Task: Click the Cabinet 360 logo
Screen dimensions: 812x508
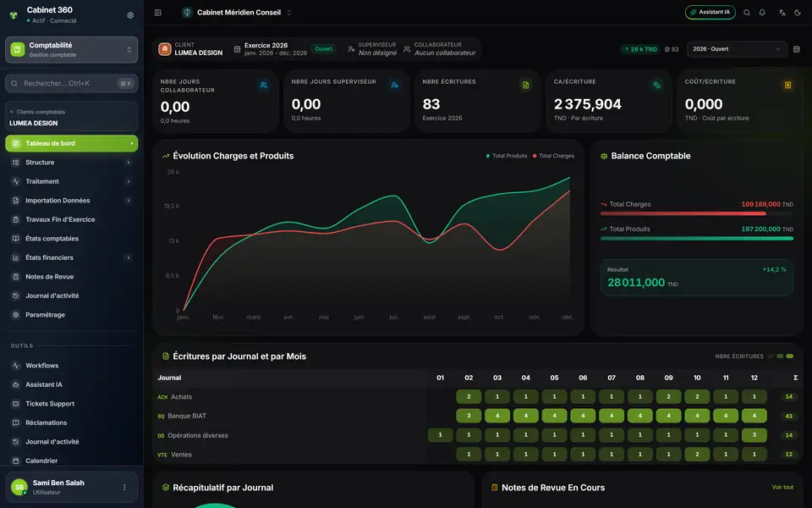Action: pos(14,15)
